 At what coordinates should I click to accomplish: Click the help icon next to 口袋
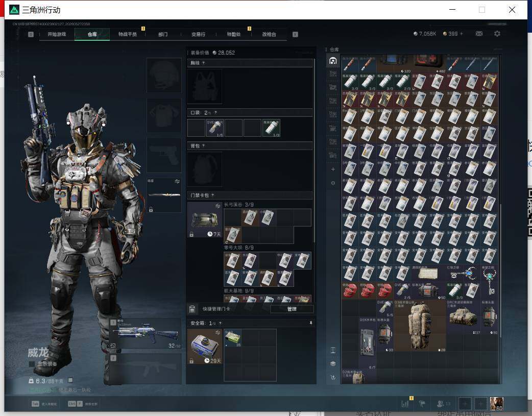(x=215, y=113)
